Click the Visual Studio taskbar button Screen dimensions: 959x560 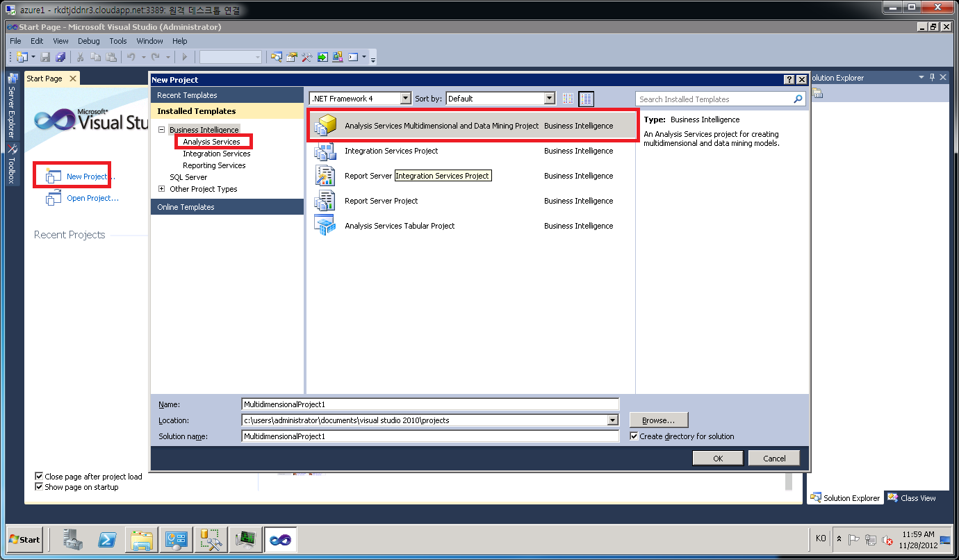(281, 539)
